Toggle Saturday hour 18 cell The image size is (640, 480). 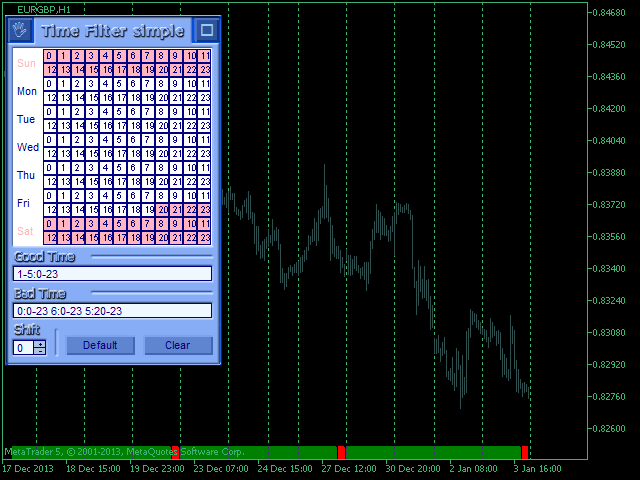point(134,238)
